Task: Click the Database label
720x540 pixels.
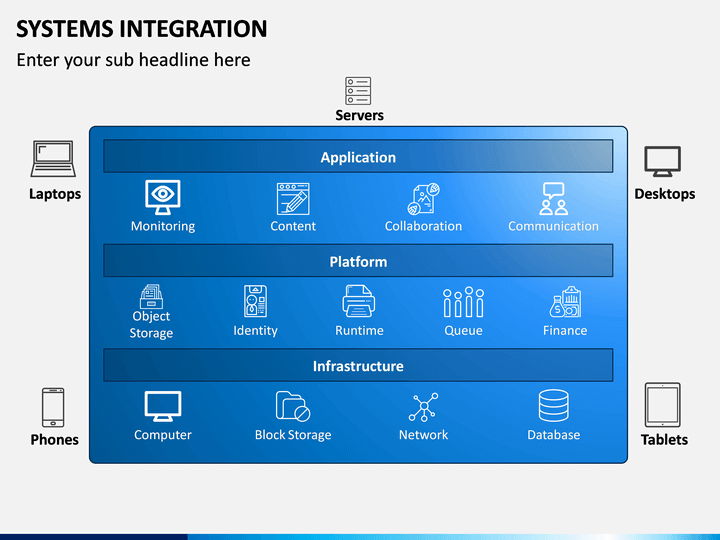Action: pyautogui.click(x=553, y=434)
